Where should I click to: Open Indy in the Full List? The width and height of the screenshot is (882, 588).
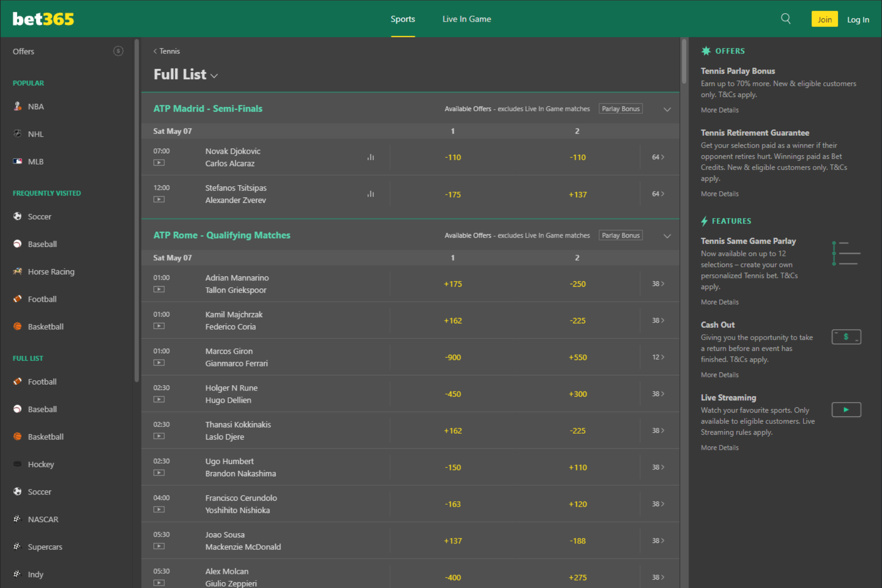click(35, 574)
